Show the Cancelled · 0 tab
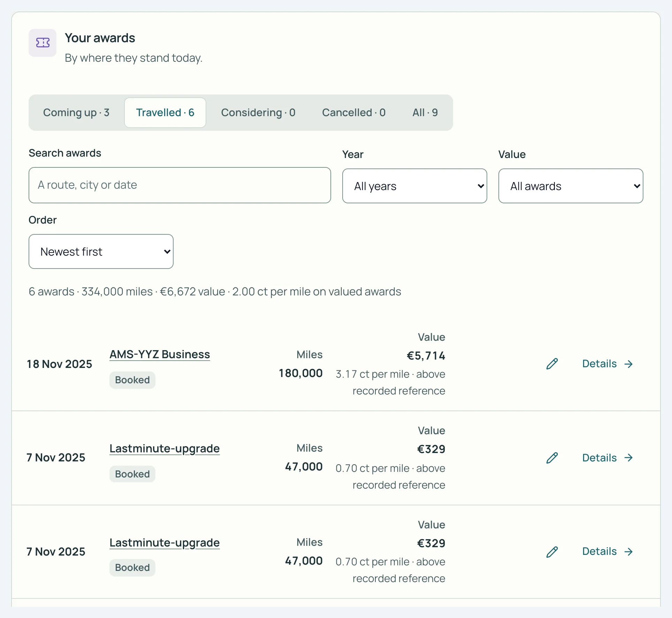 coord(354,113)
